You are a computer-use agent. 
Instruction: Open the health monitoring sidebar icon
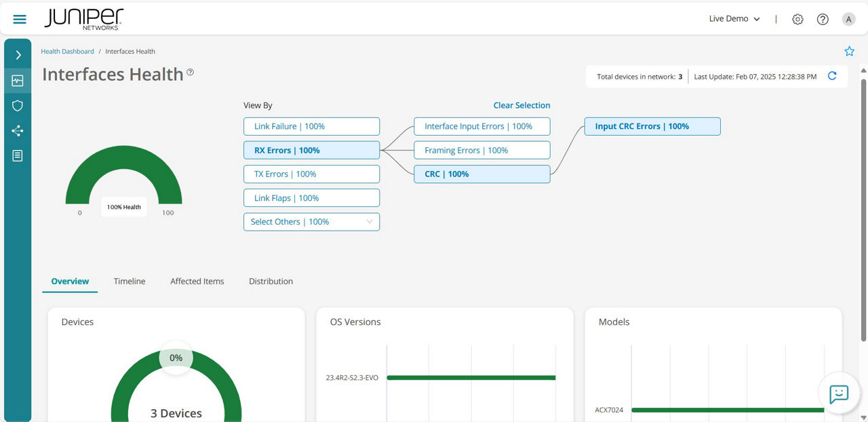17,80
